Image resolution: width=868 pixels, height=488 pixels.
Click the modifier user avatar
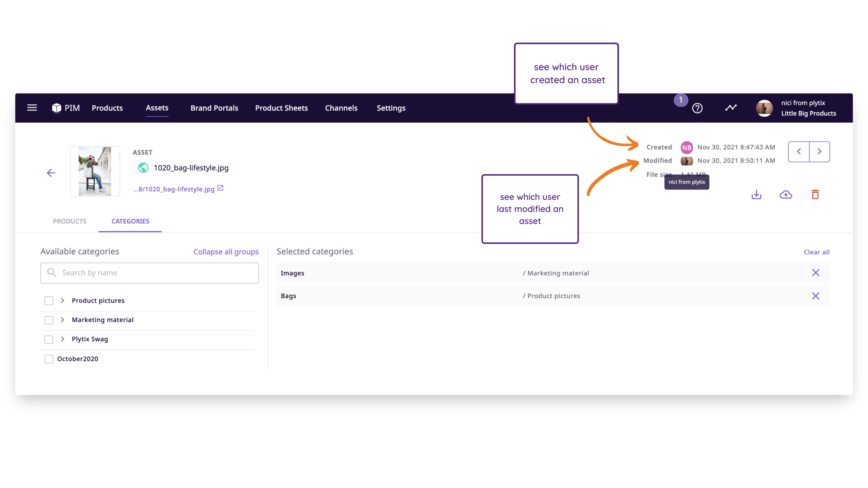click(x=687, y=161)
